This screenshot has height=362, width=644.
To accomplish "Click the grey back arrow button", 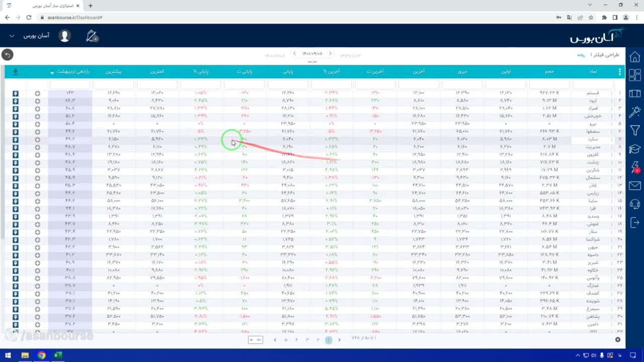I will click(7, 55).
